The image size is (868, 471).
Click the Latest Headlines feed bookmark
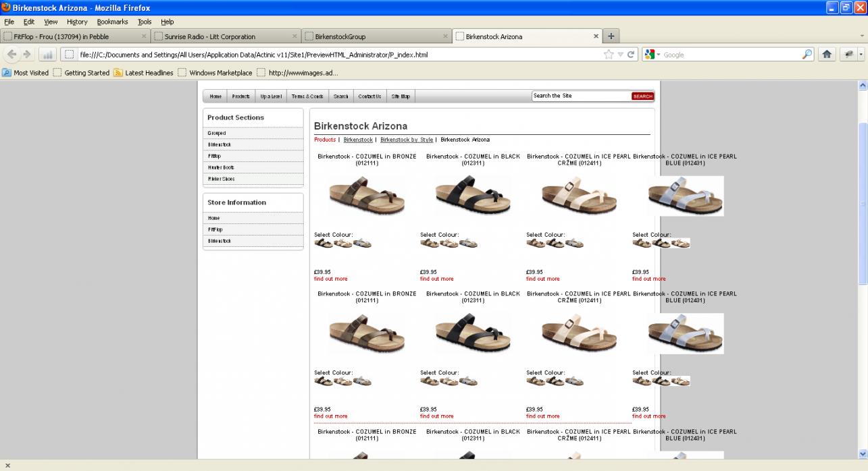143,73
